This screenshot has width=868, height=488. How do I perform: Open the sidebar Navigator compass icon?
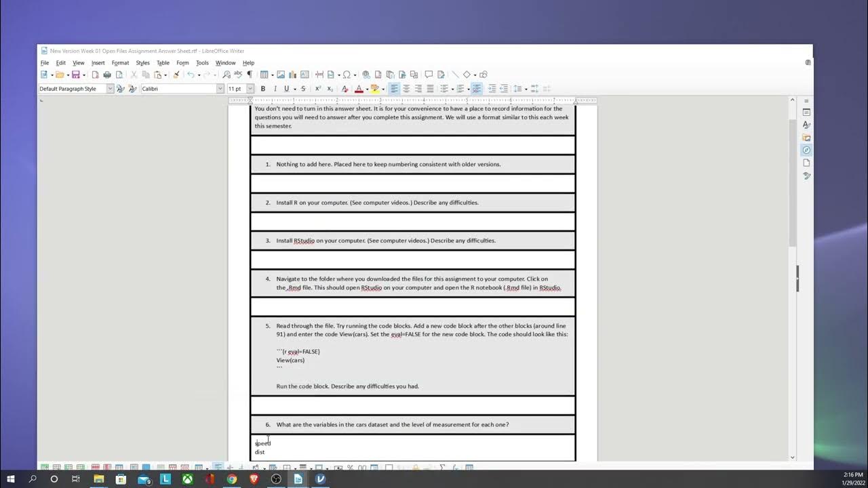click(x=806, y=150)
